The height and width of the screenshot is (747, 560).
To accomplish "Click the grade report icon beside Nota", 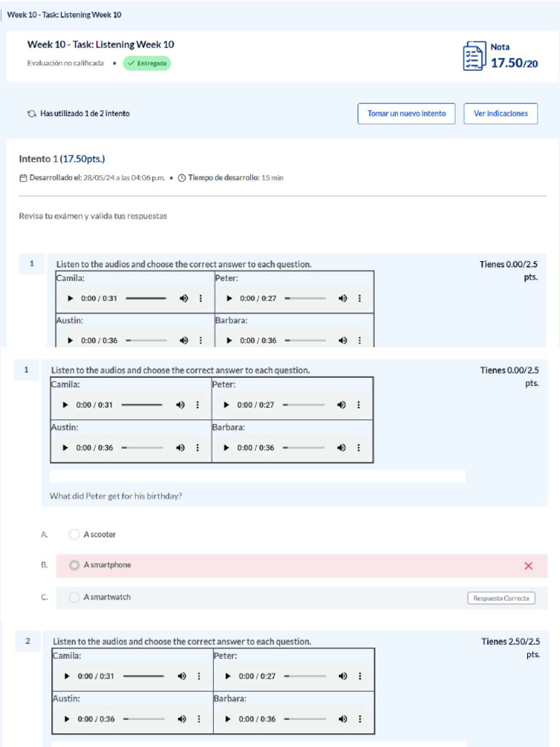I will (474, 56).
